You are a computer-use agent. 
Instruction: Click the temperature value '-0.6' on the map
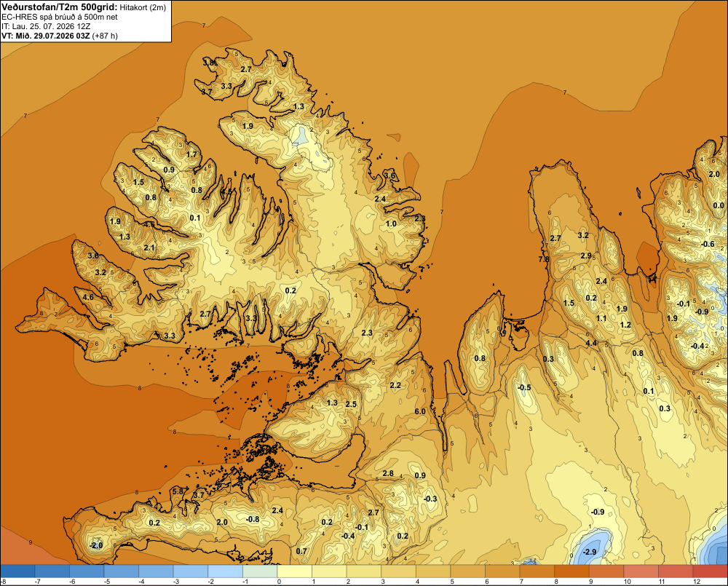[708, 244]
